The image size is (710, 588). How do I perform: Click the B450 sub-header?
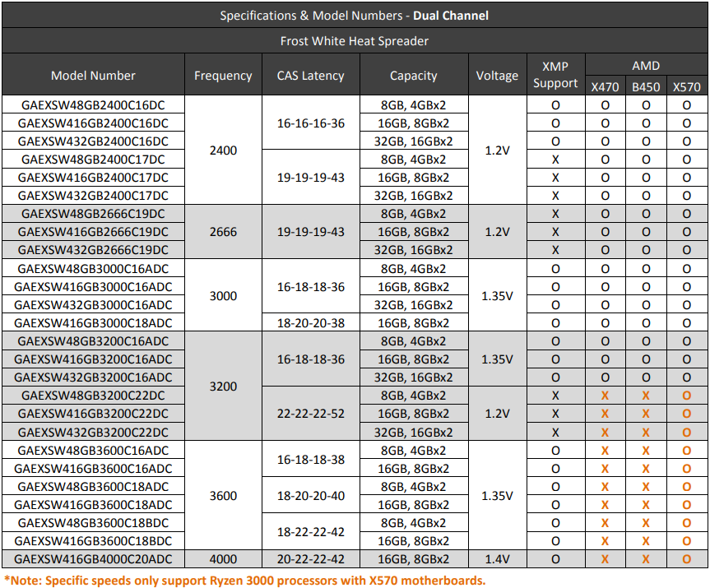[x=646, y=86]
